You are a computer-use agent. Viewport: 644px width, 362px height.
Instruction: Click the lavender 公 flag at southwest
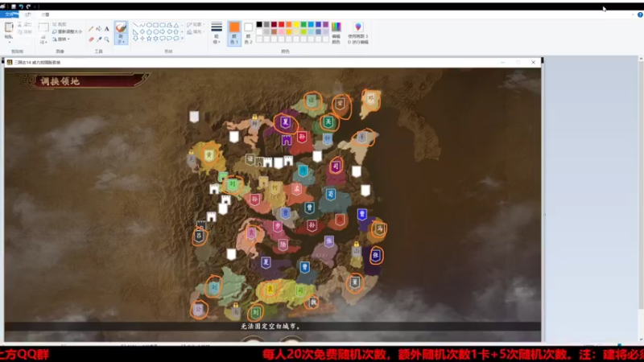(198, 309)
